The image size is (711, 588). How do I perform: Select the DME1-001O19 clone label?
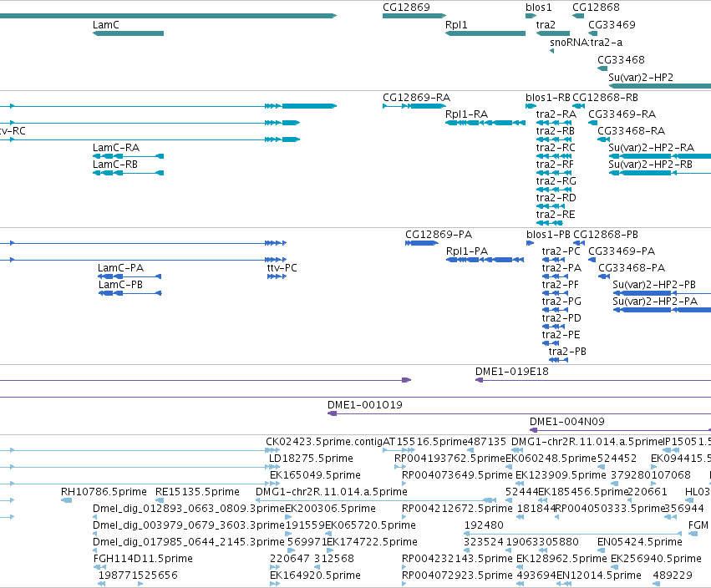click(x=365, y=405)
